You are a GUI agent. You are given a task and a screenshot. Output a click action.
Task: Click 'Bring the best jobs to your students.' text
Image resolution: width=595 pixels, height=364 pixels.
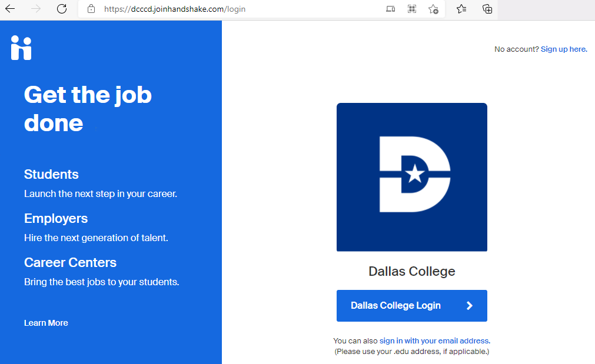click(x=102, y=282)
